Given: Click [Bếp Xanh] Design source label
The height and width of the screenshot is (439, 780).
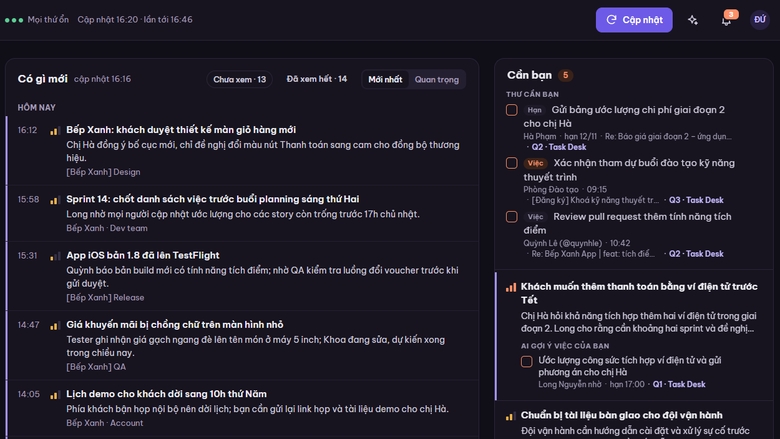Looking at the screenshot, I should [103, 172].
